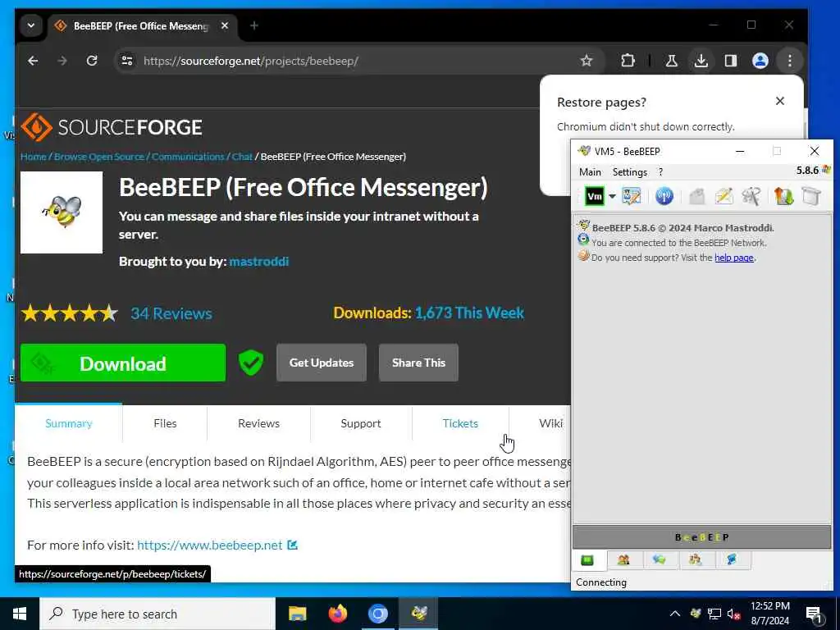
Task: Click the green shield checkmark icon
Action: (x=251, y=363)
